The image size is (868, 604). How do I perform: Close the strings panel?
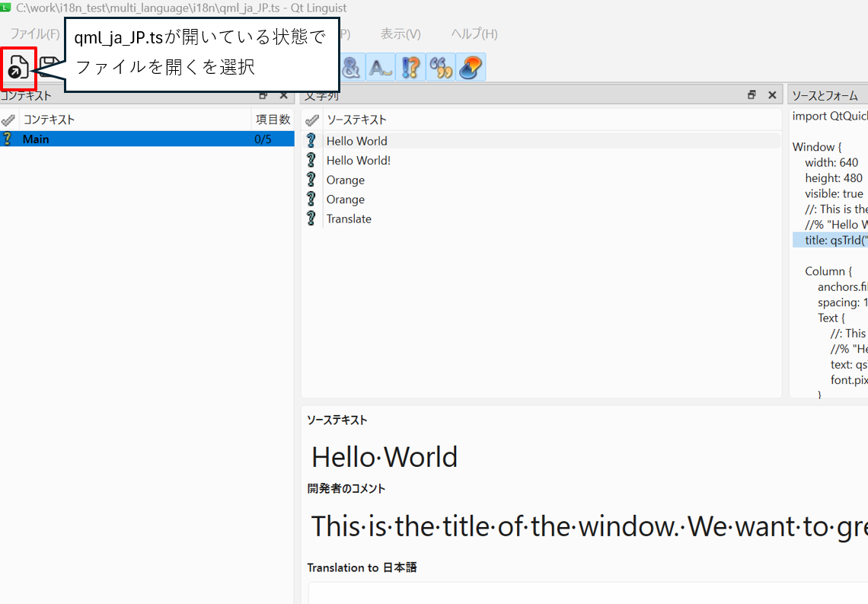(772, 95)
